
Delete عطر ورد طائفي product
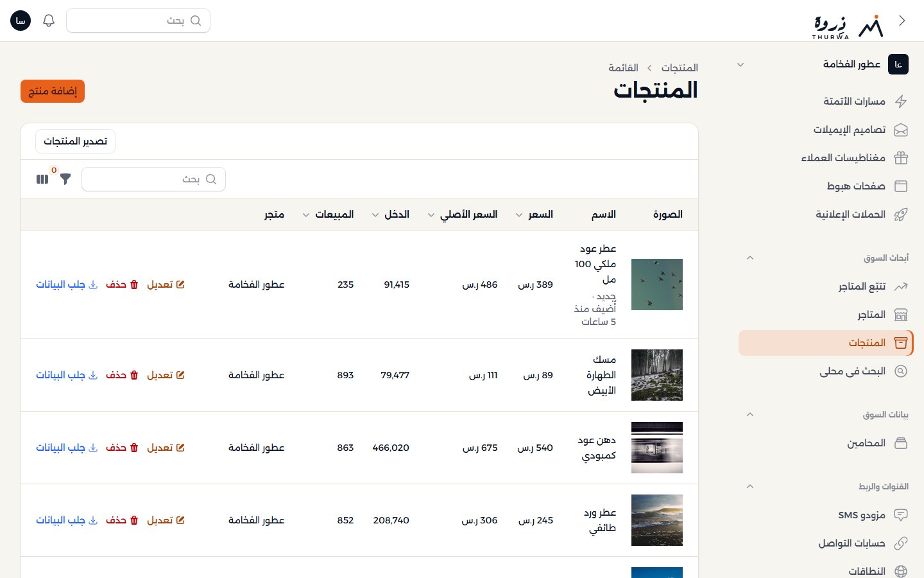point(121,520)
